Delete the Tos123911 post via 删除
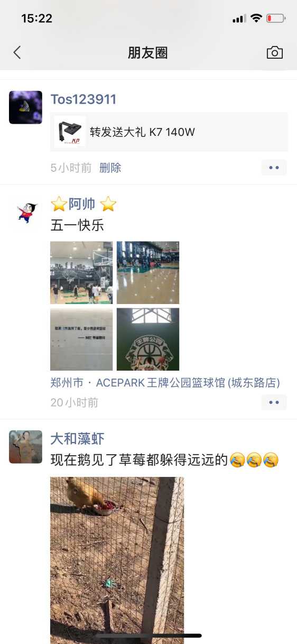The width and height of the screenshot is (297, 644). [x=110, y=168]
